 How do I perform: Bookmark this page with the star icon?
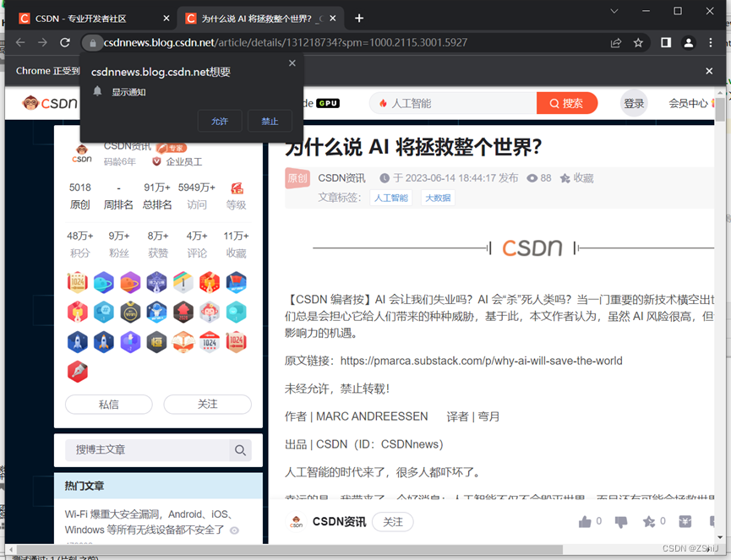point(638,43)
